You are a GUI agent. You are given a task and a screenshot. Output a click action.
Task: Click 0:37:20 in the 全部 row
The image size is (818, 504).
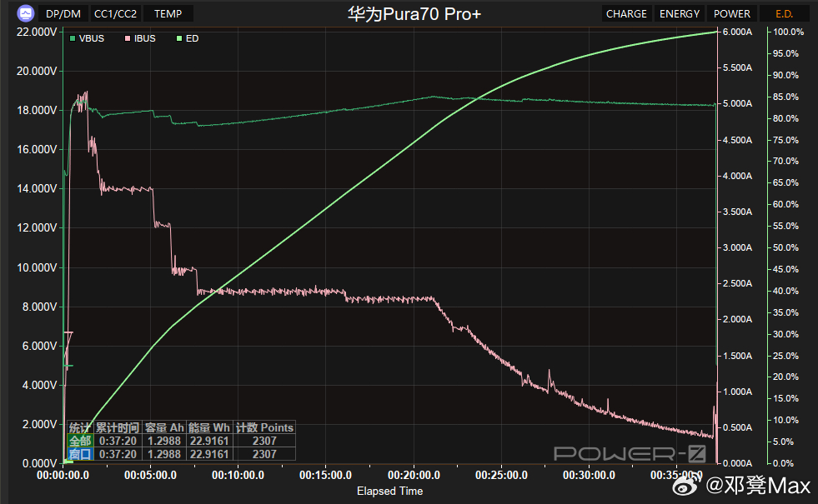click(x=118, y=441)
